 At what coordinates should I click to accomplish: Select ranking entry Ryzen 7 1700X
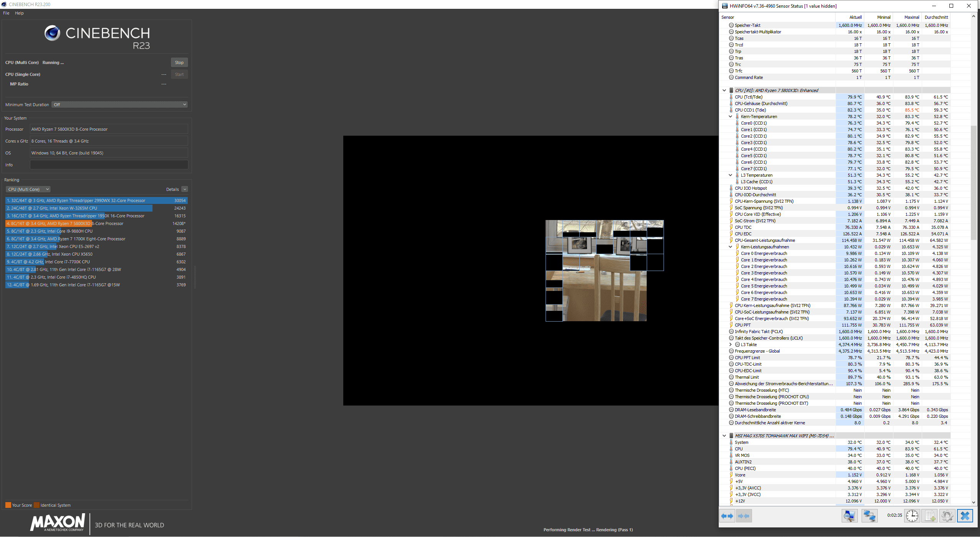[96, 239]
